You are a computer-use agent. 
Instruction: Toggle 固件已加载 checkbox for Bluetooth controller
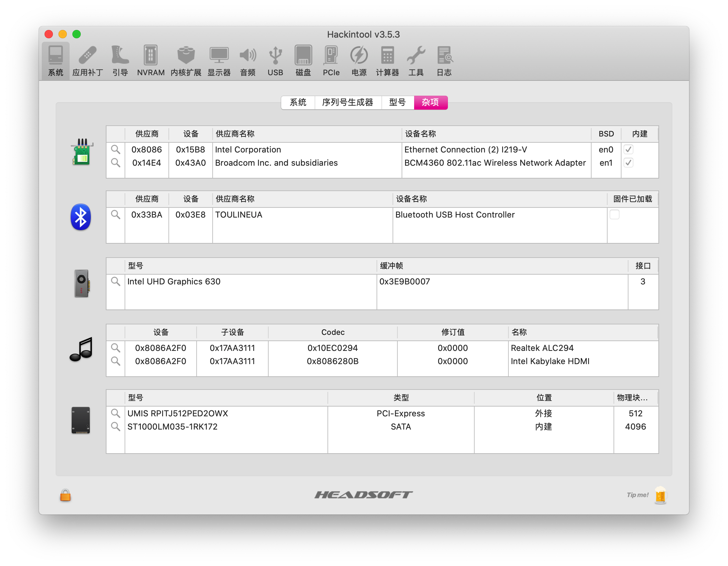[x=615, y=215]
